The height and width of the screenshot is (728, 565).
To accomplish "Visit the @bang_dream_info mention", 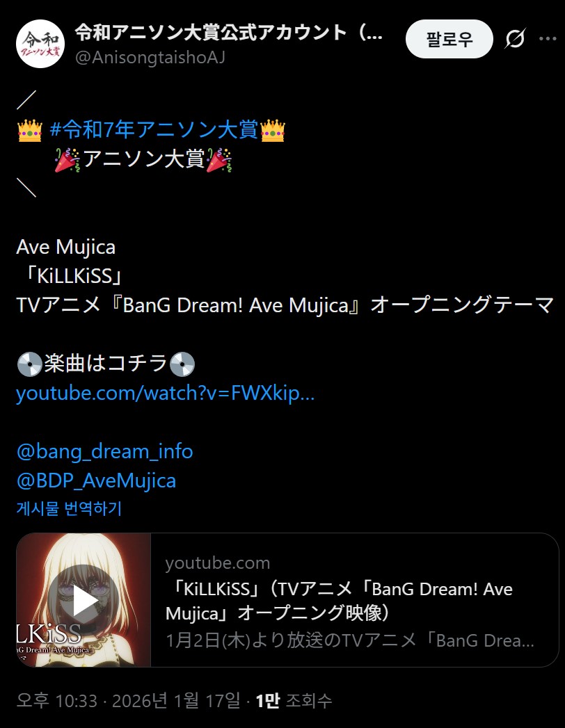I will tap(104, 451).
